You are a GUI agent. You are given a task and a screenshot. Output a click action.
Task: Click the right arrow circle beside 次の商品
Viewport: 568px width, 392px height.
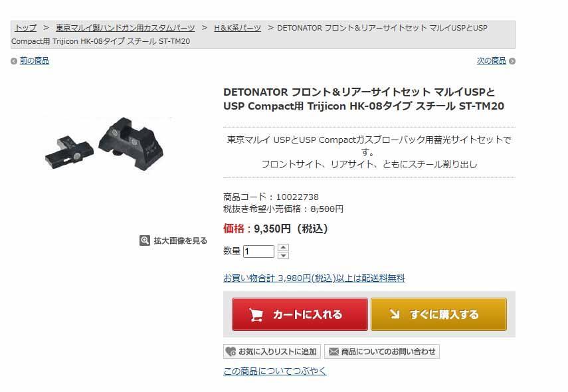(x=512, y=61)
